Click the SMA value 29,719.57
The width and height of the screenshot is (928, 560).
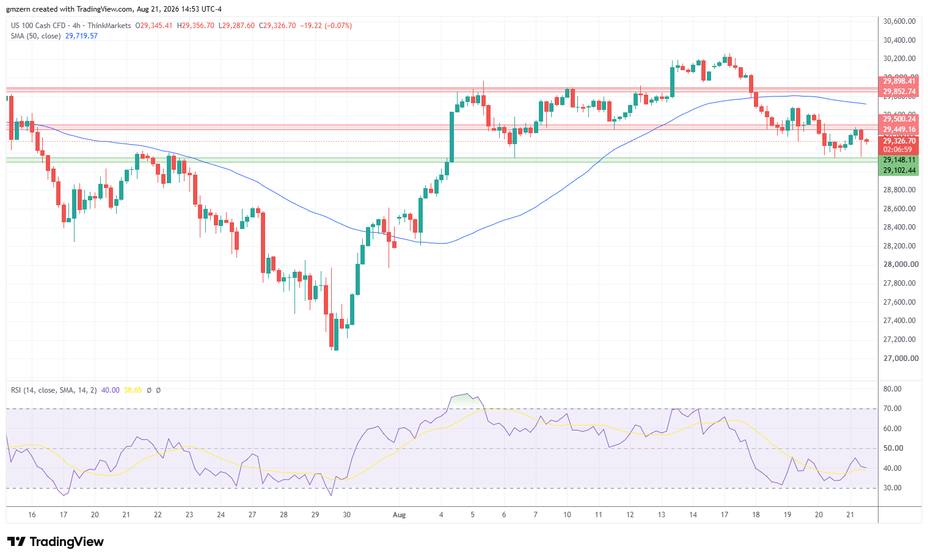pos(81,36)
